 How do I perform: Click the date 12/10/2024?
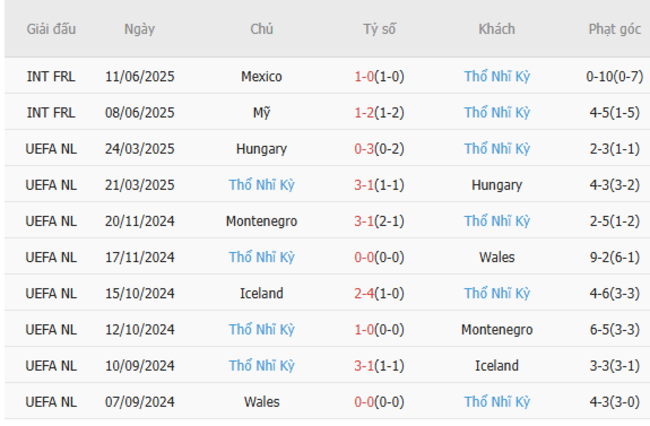[140, 330]
